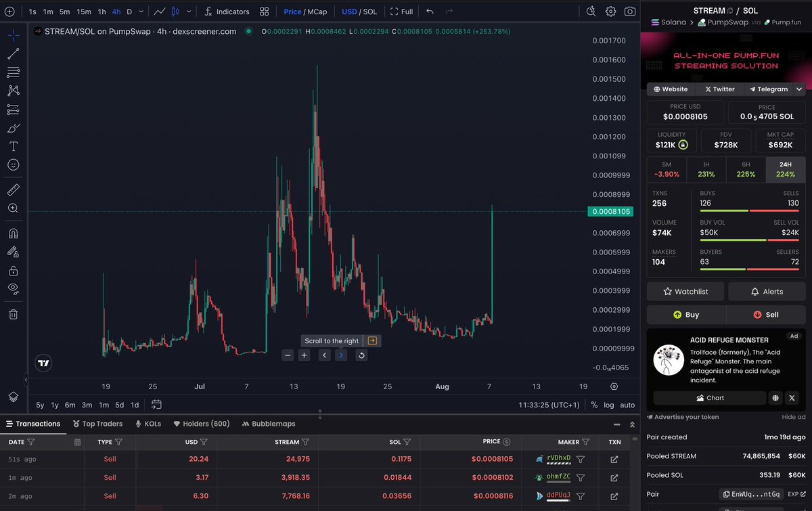812x511 pixels.
Task: Select the 5M stats period
Action: 667,170
